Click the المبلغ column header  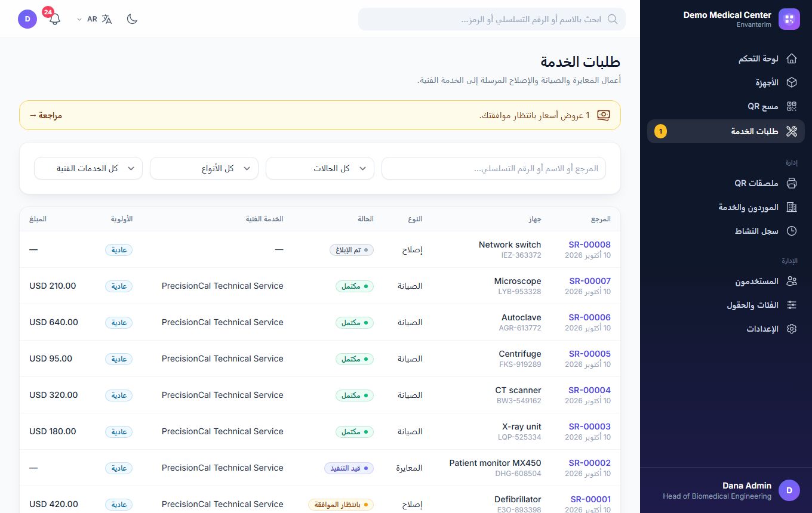pyautogui.click(x=38, y=219)
